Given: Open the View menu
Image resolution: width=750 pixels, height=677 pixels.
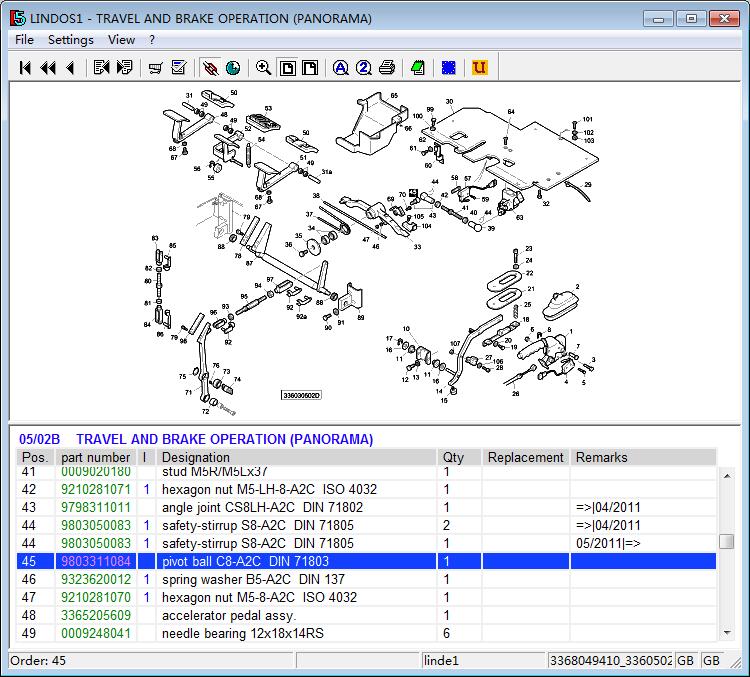Looking at the screenshot, I should coord(121,40).
